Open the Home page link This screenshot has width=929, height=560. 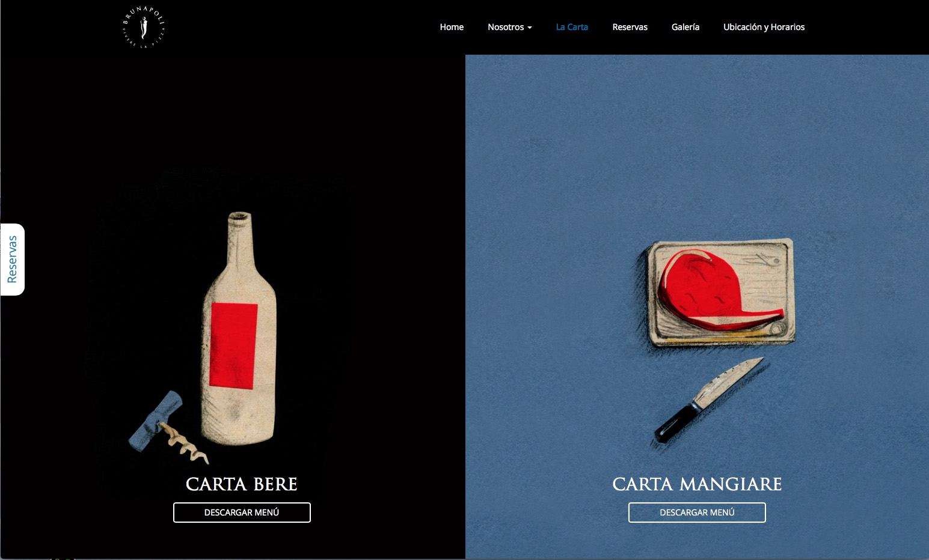[x=452, y=27]
